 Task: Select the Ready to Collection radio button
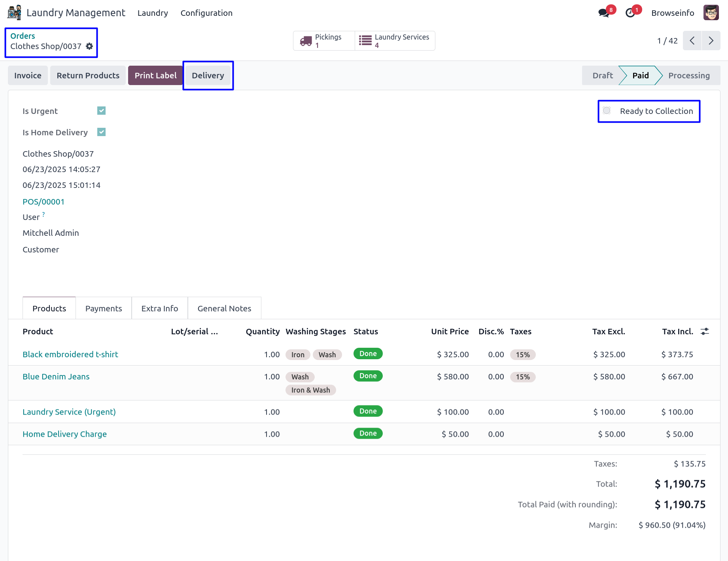coord(607,111)
